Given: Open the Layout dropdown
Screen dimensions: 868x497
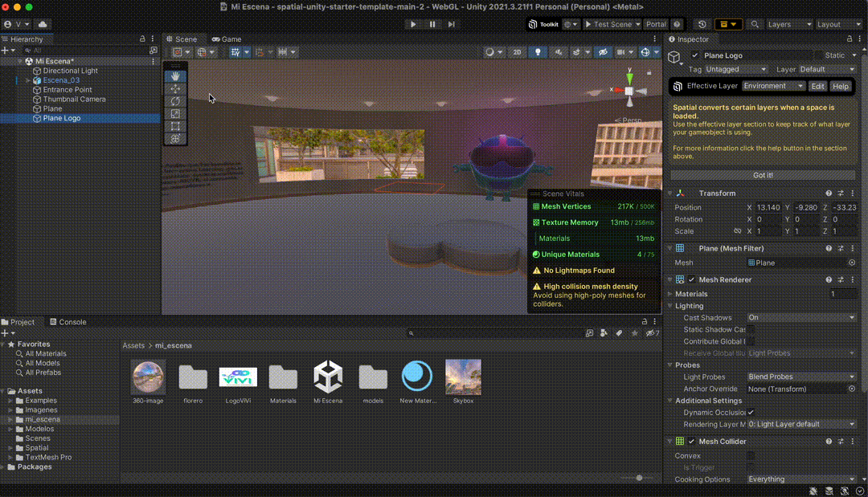Looking at the screenshot, I should click(x=838, y=24).
